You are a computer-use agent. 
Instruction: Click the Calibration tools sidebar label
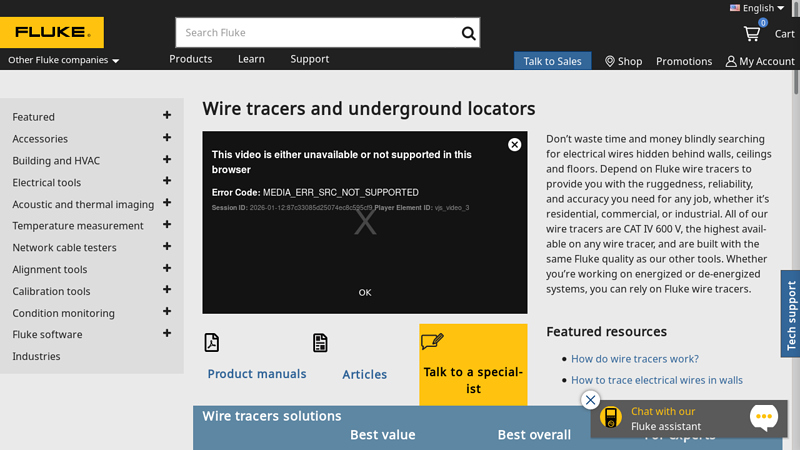coord(51,291)
